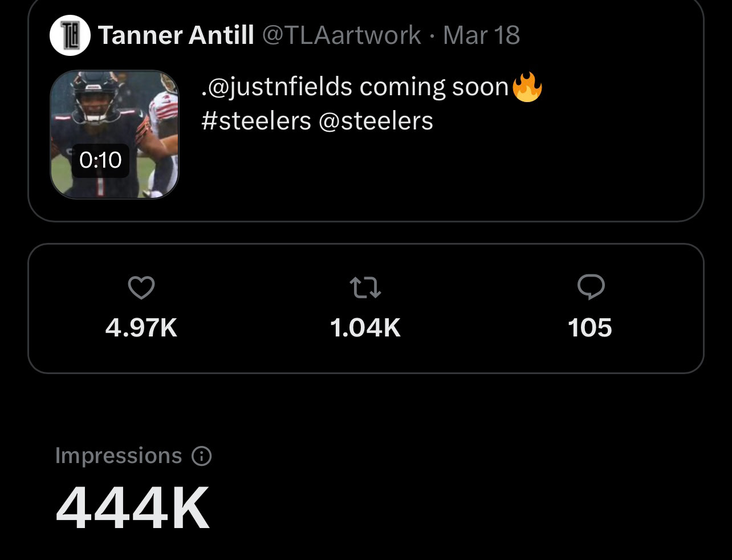Click the @TLAartwork handle
732x560 pixels.
tap(341, 35)
